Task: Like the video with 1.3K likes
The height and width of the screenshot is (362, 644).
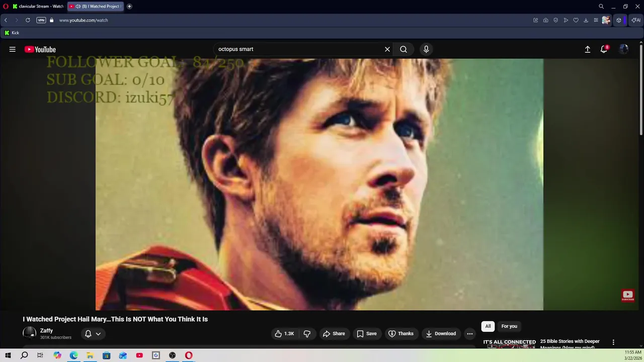Action: (284, 333)
